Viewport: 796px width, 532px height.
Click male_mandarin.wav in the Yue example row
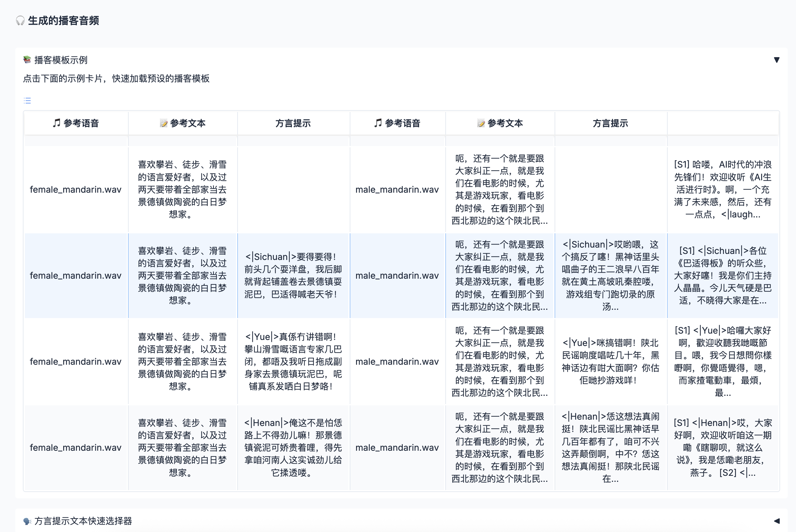[x=397, y=361]
